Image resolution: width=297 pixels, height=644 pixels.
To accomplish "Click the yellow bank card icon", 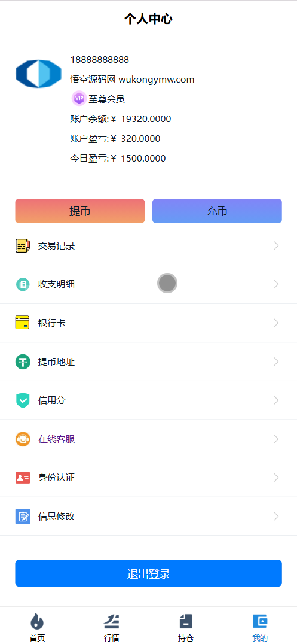I will point(22,323).
